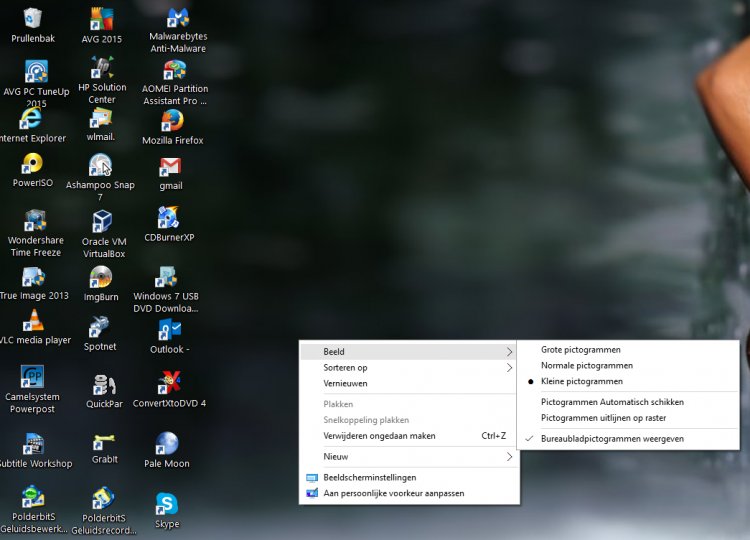The width and height of the screenshot is (750, 540).
Task: Select Kleine pictogrammen radio option
Action: pos(581,382)
